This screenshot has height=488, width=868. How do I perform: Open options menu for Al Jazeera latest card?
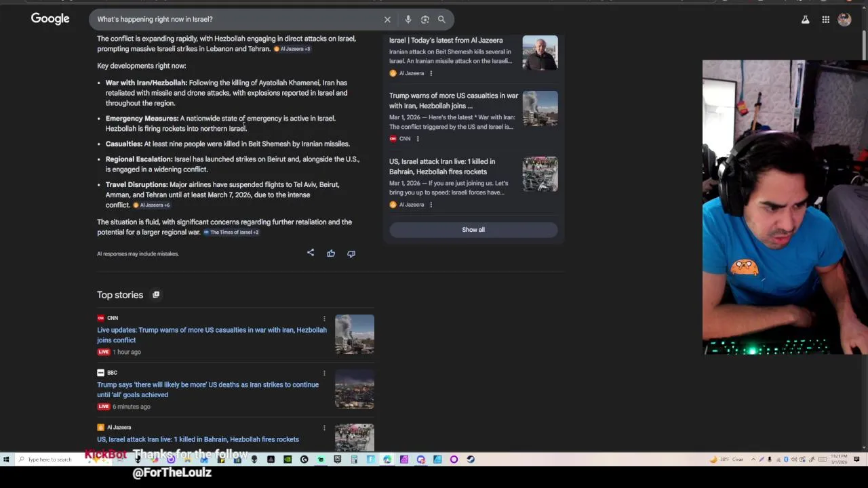point(431,73)
